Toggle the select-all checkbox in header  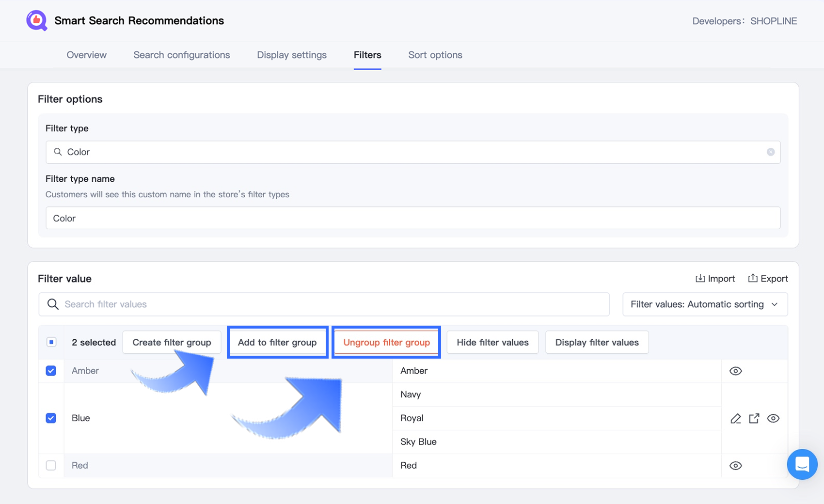(x=51, y=342)
